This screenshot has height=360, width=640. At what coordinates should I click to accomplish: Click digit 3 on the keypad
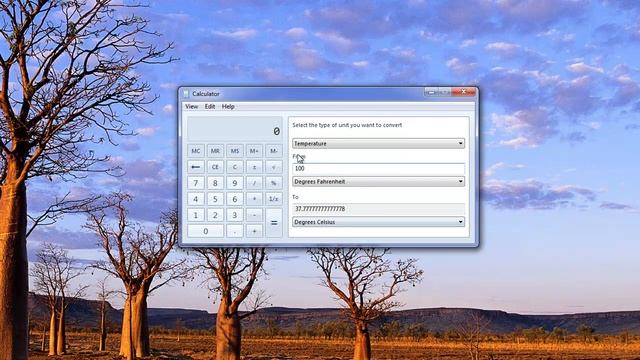click(235, 215)
